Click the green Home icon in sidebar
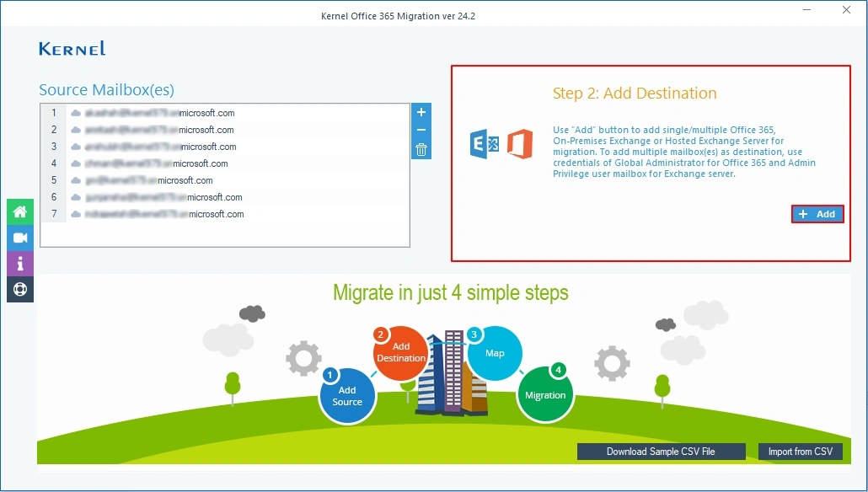Screen dimensions: 868x492 (19, 211)
